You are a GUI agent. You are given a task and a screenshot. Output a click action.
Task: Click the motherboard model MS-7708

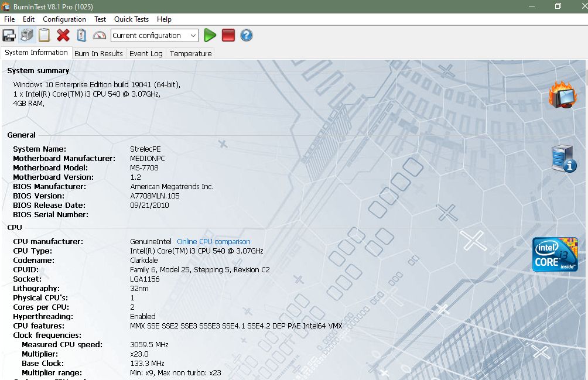(145, 168)
